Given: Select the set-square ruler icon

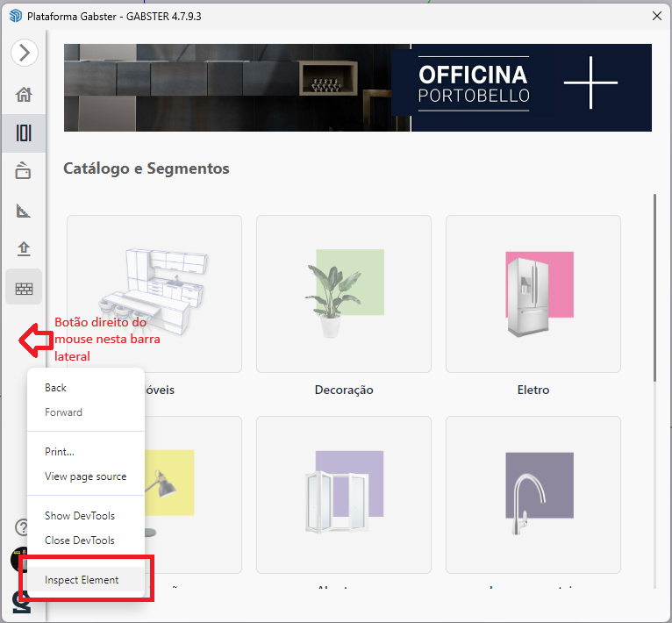Looking at the screenshot, I should 24,211.
